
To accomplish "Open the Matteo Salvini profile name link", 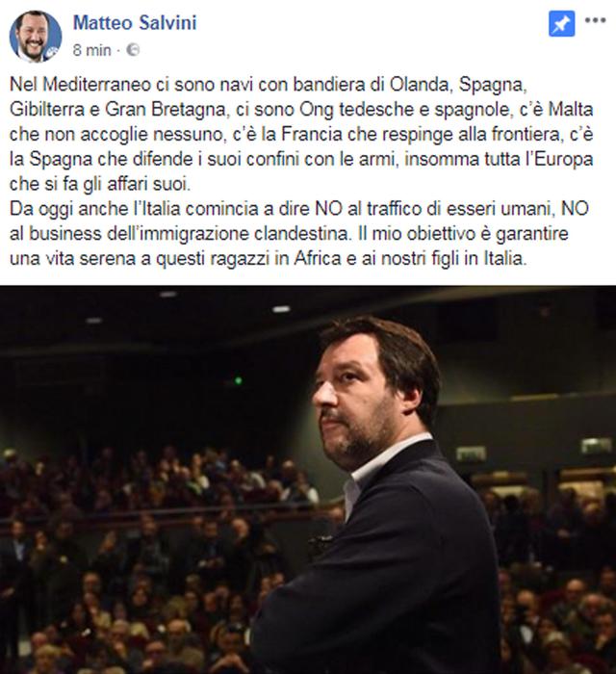I will (x=135, y=23).
